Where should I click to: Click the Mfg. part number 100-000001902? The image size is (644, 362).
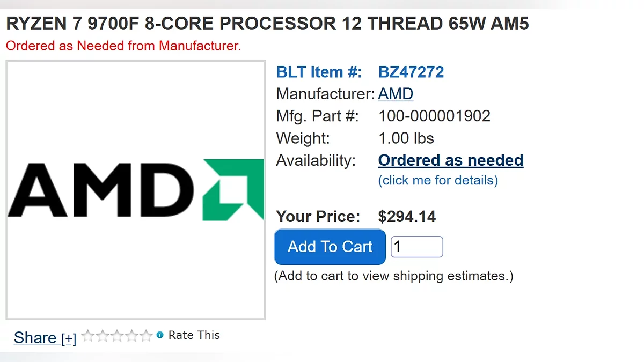(434, 116)
